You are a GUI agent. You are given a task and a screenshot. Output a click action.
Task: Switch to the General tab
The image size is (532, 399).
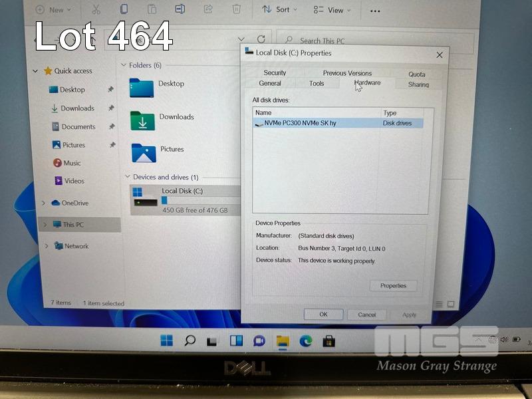270,84
